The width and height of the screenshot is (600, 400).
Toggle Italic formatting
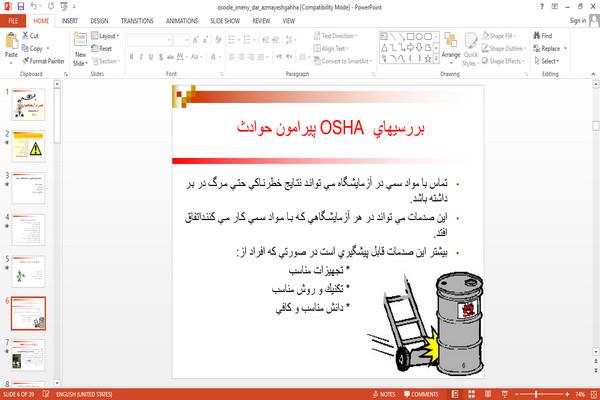coord(141,57)
